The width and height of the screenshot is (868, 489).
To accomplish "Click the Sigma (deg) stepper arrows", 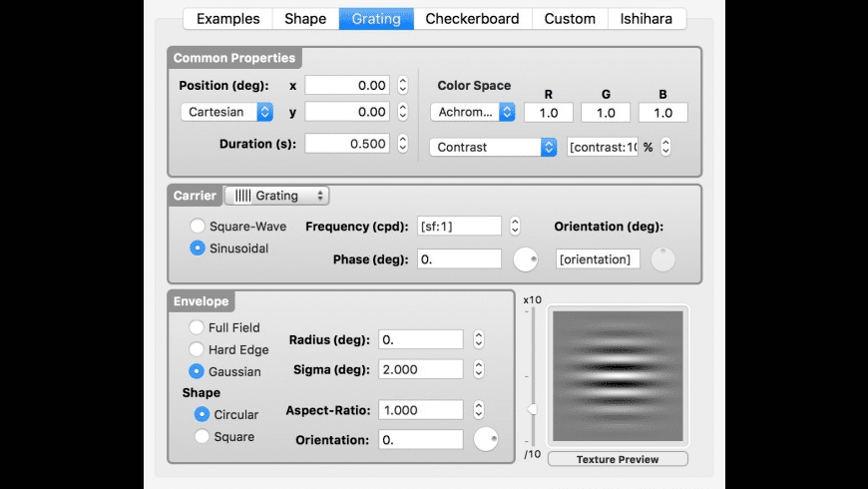I will click(x=478, y=369).
